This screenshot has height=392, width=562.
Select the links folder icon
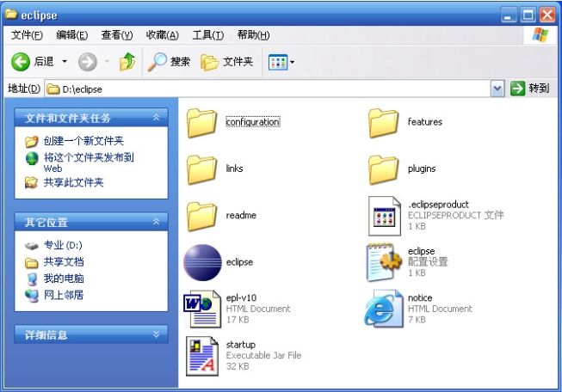tap(201, 169)
